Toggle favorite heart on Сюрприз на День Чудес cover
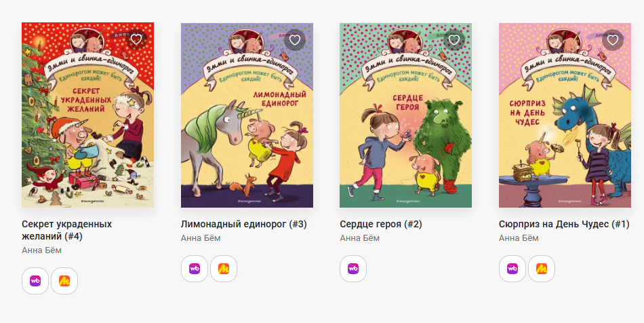Viewport: 644px width, 323px height. [613, 40]
